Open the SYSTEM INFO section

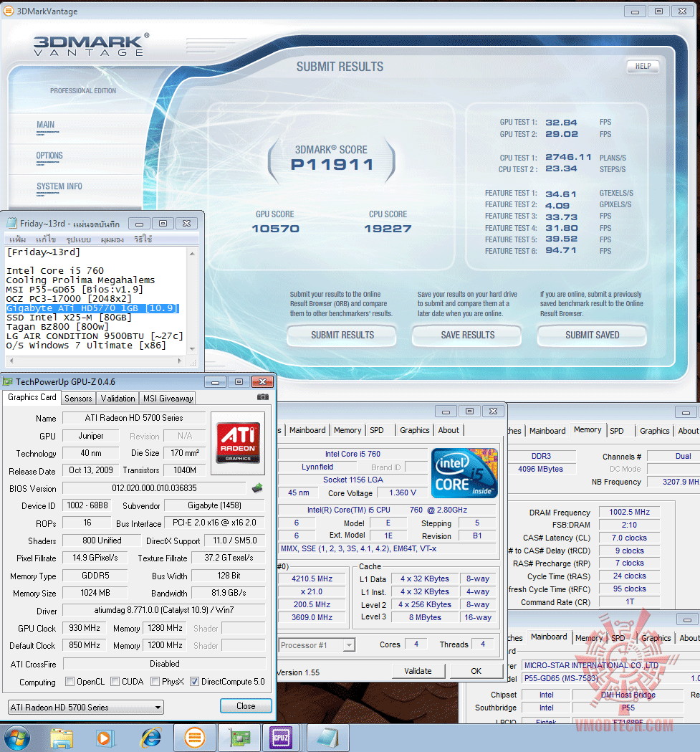(x=59, y=186)
